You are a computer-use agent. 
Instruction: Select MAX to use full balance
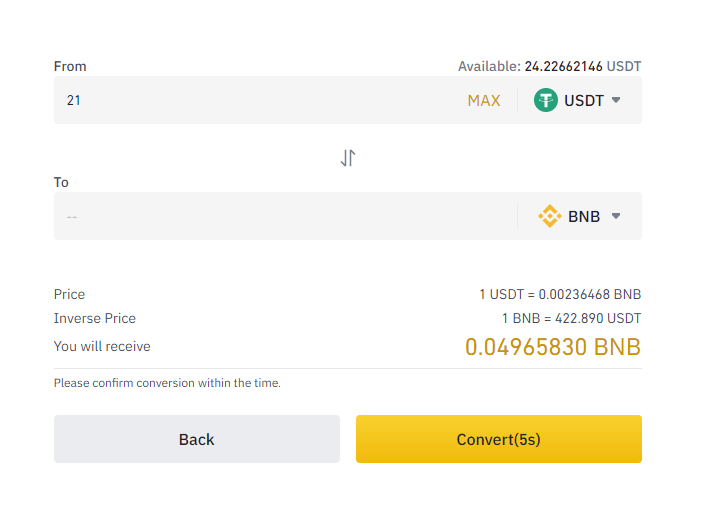[484, 101]
